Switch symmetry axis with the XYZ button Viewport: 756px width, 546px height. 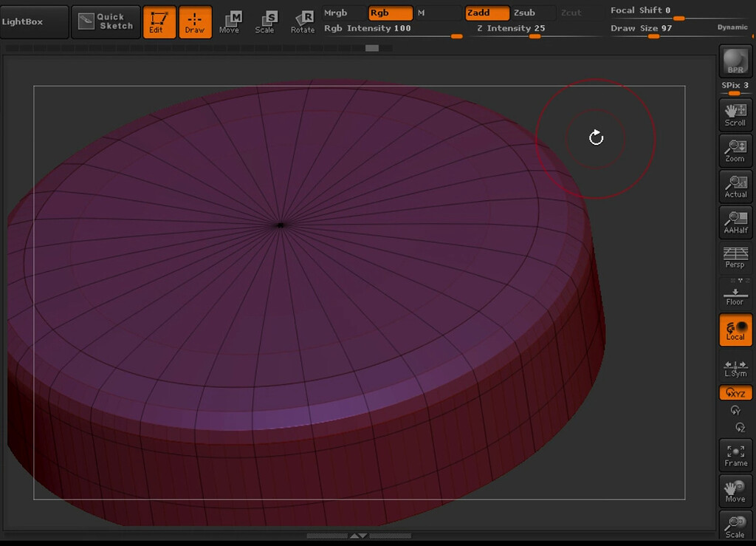point(735,393)
